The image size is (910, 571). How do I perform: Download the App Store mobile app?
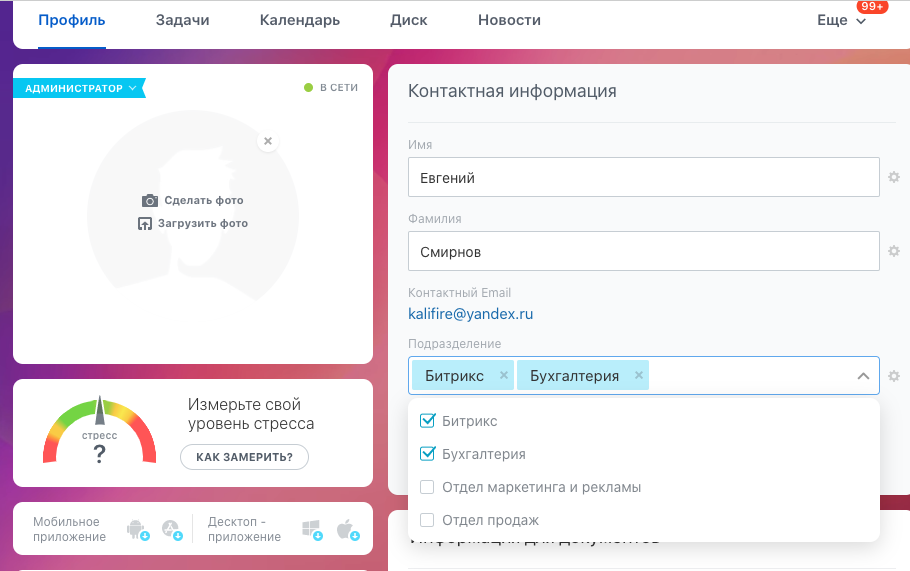[x=172, y=529]
